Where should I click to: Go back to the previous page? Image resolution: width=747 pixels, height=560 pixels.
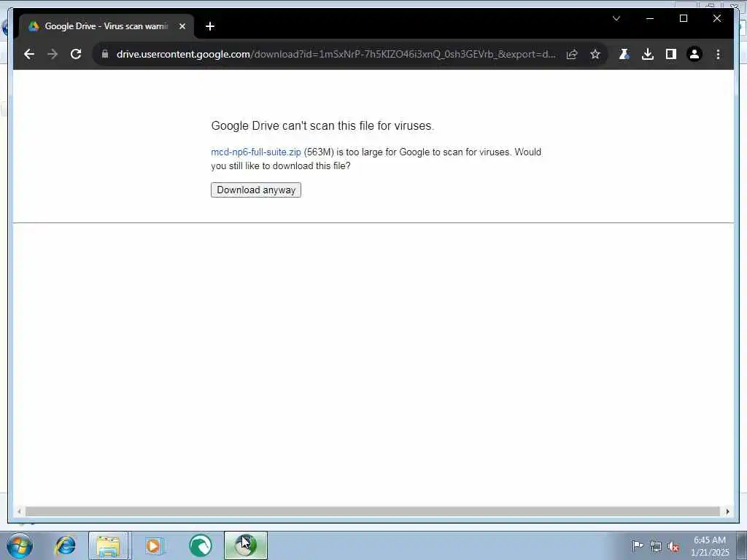pos(29,54)
